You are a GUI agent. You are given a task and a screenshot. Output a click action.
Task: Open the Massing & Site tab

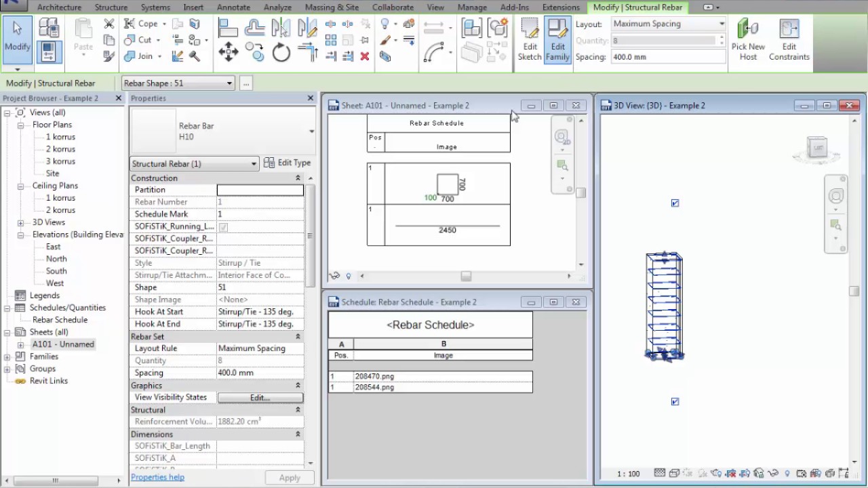click(x=332, y=7)
